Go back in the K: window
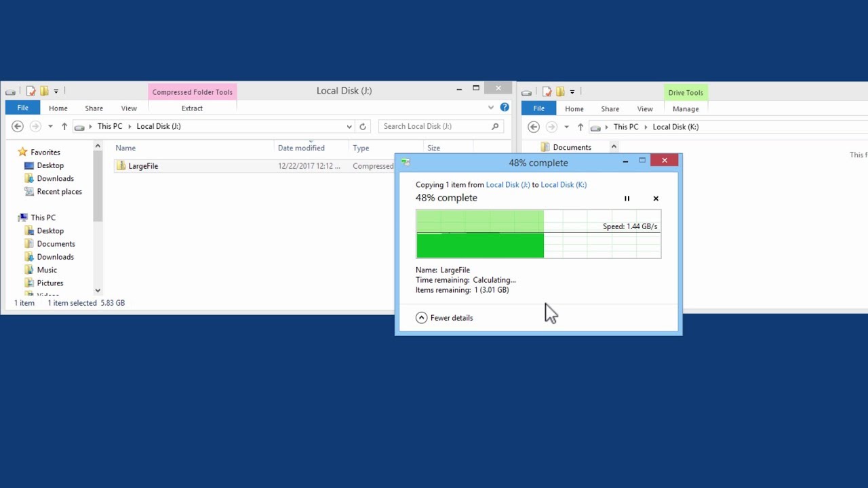 tap(534, 127)
